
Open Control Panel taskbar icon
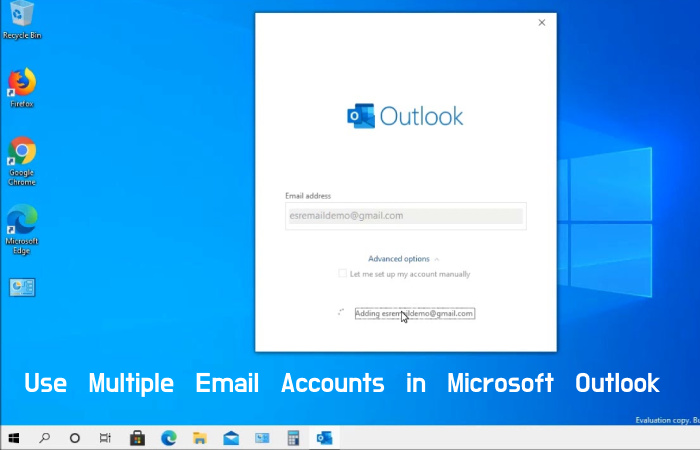pyautogui.click(x=262, y=438)
